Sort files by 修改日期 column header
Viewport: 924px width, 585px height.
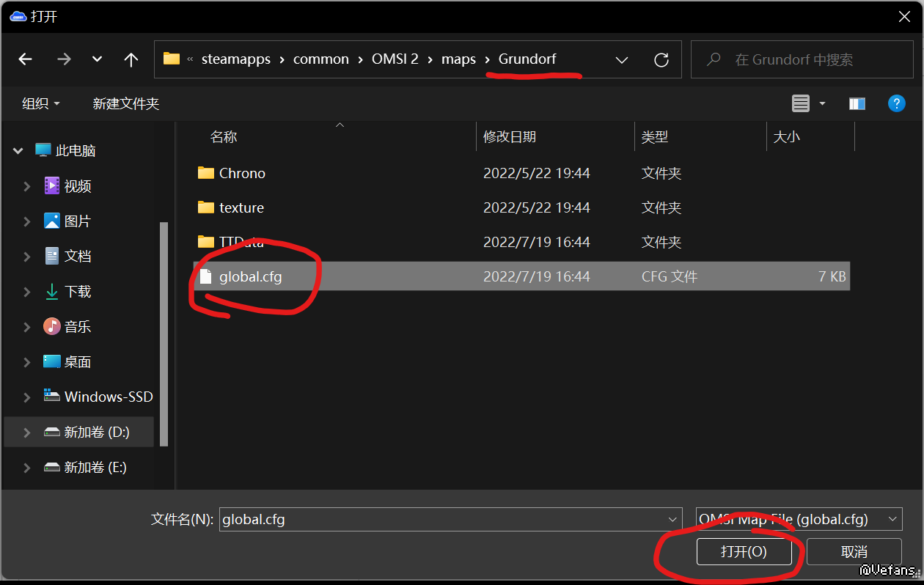510,136
